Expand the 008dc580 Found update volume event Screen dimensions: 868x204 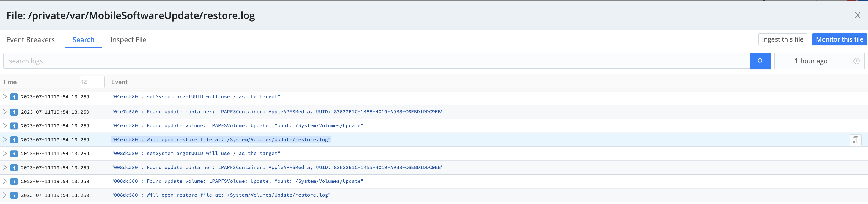click(x=5, y=181)
